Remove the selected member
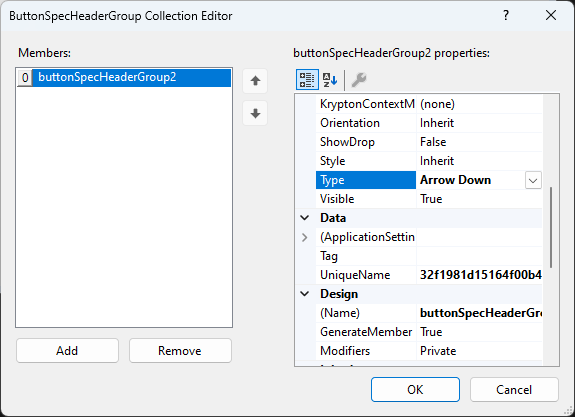This screenshot has height=417, width=575. [x=180, y=351]
